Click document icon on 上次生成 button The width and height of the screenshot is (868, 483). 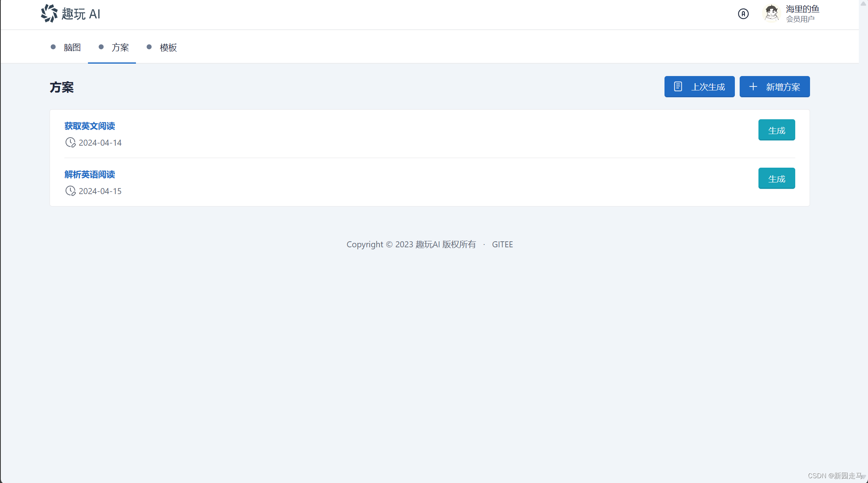678,86
